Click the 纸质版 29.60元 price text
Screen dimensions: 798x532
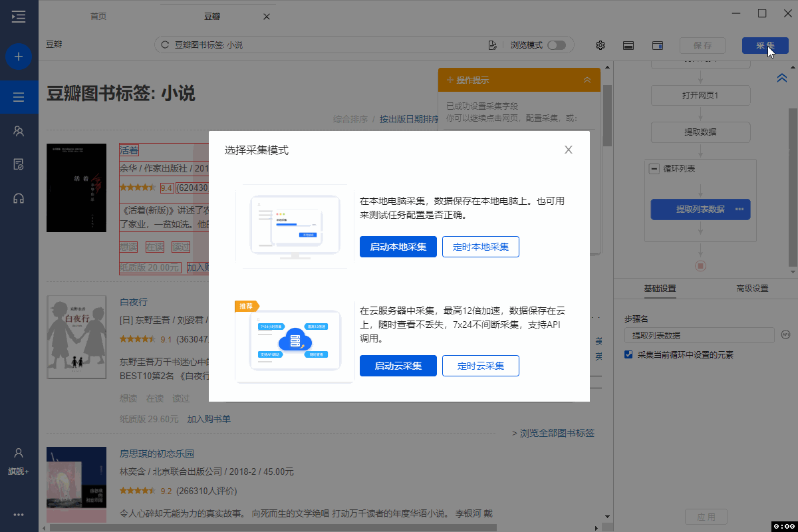point(149,419)
